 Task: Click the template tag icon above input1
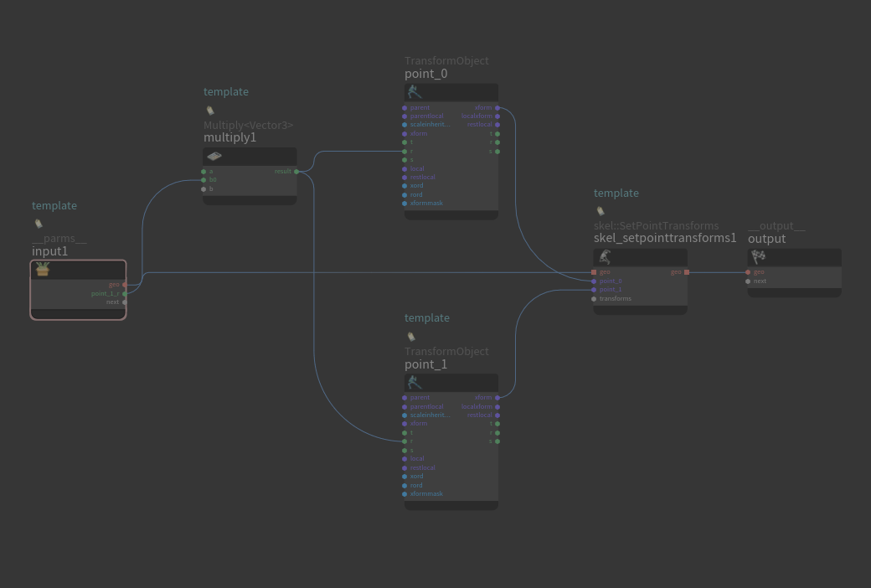(x=39, y=224)
